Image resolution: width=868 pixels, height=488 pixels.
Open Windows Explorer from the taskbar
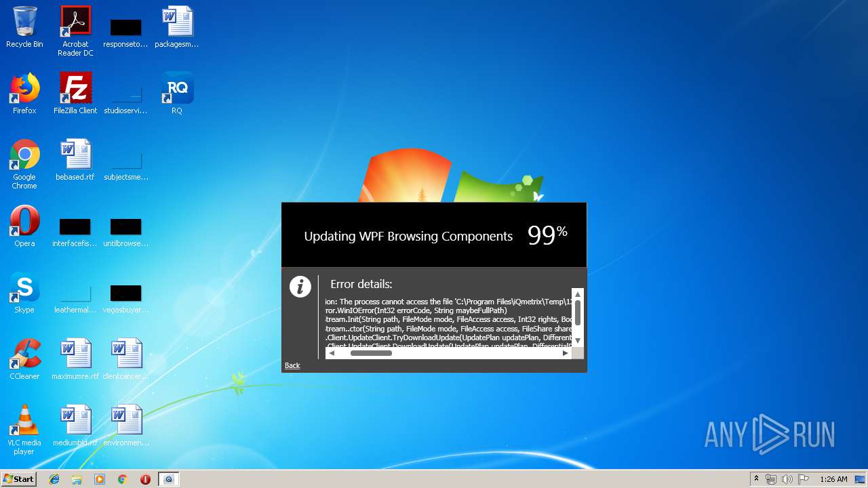pyautogui.click(x=77, y=479)
